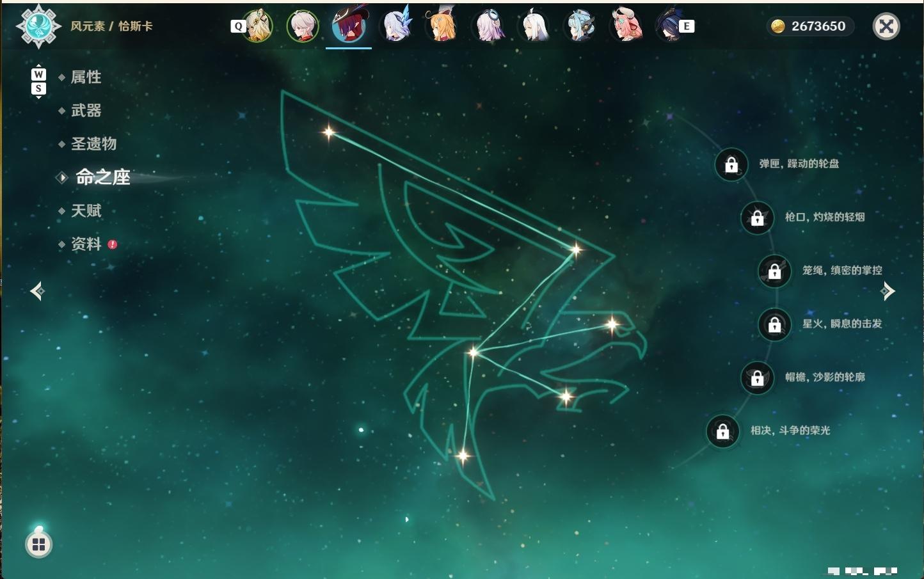
Task: Click the 笼绳, 缜密的掌控 constellation lock
Action: point(774,271)
